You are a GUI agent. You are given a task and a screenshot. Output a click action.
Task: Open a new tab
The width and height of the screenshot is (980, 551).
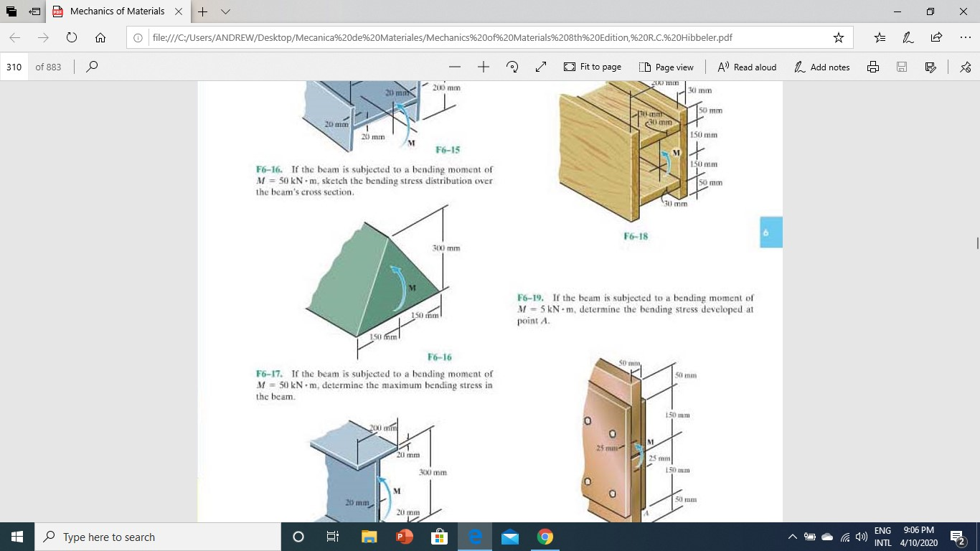coord(202,11)
